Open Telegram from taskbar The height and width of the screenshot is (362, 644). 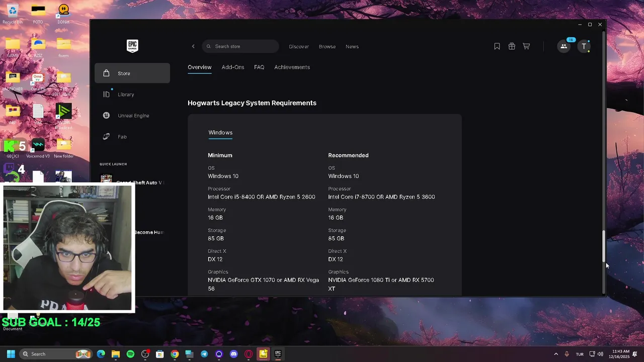click(204, 354)
